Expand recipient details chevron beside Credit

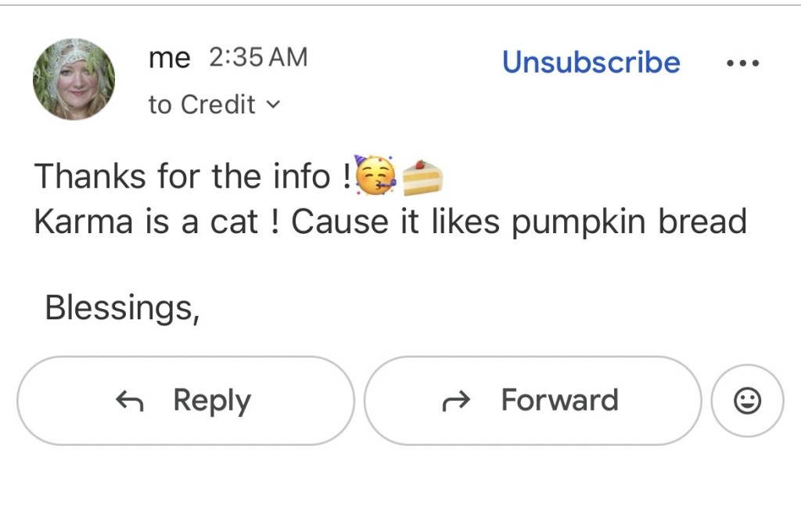tap(273, 104)
